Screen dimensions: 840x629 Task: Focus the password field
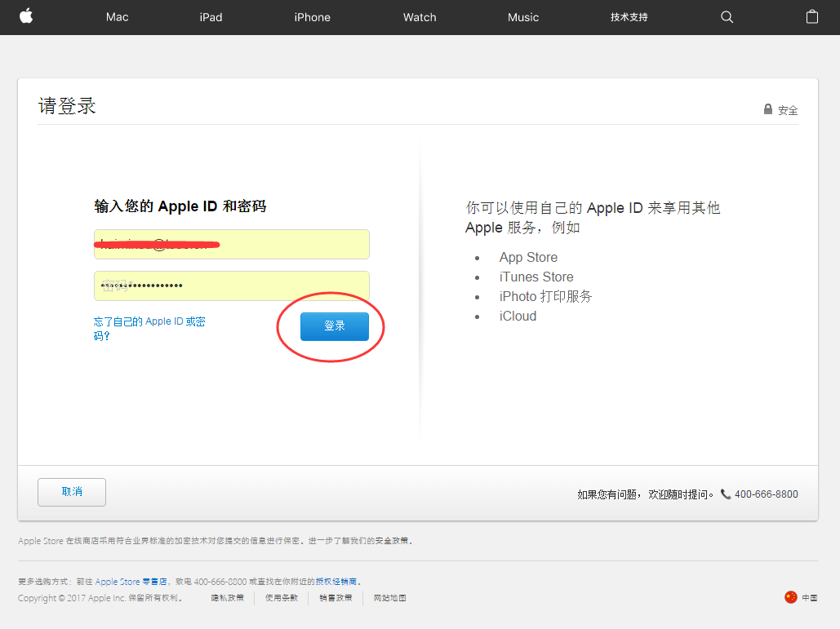pyautogui.click(x=232, y=286)
